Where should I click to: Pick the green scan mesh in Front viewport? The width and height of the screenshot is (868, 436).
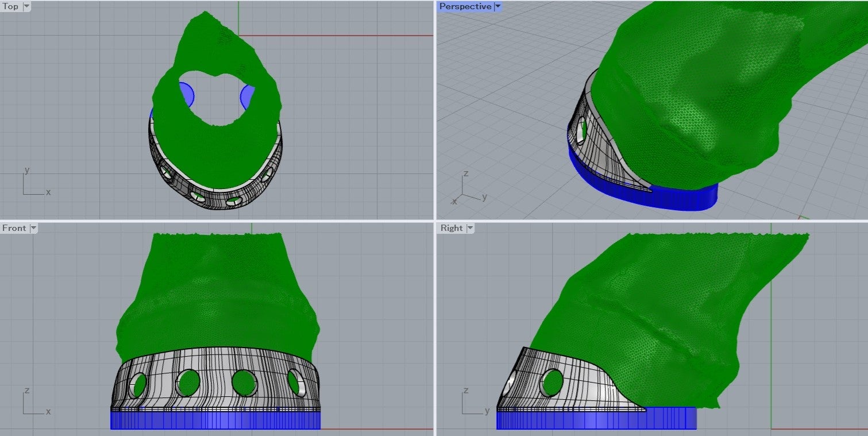click(218, 293)
